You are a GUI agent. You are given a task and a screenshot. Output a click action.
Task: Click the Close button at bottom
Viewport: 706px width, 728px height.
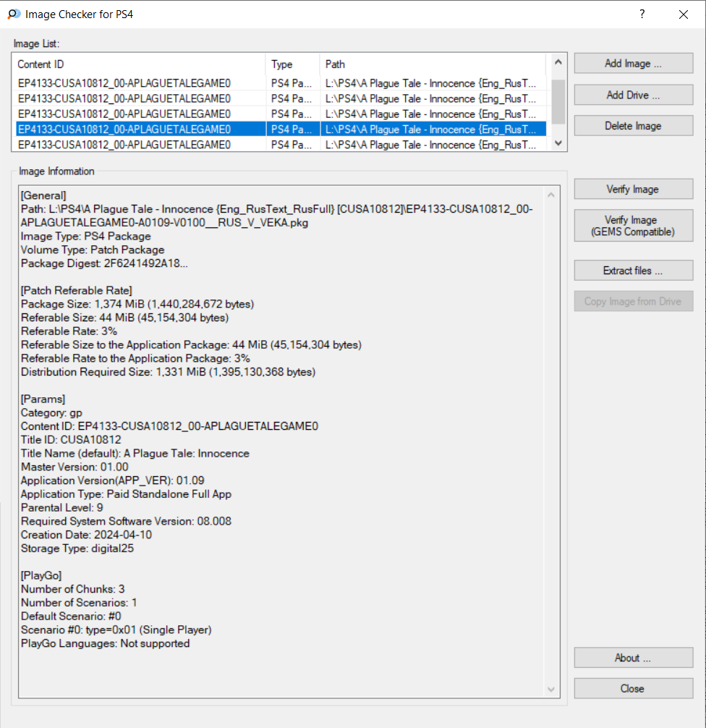(x=634, y=688)
